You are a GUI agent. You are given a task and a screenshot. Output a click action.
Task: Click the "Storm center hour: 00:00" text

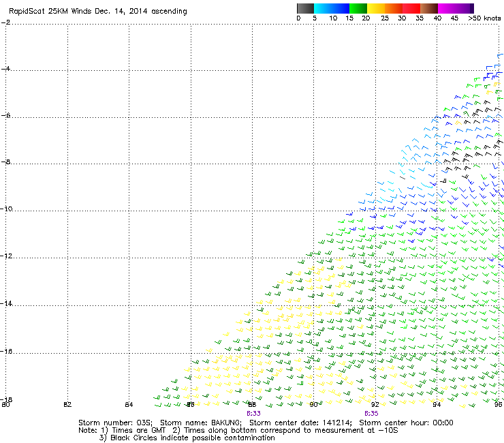[406, 423]
